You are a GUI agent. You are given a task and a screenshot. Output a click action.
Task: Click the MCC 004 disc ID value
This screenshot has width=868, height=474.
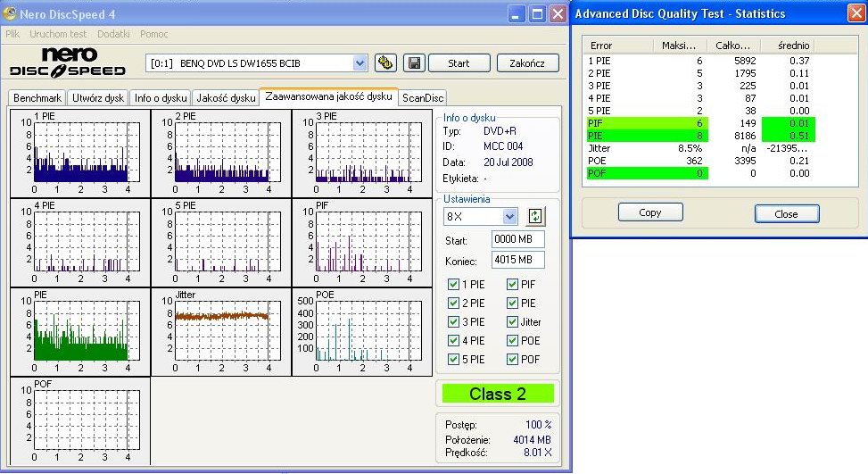[x=503, y=146]
